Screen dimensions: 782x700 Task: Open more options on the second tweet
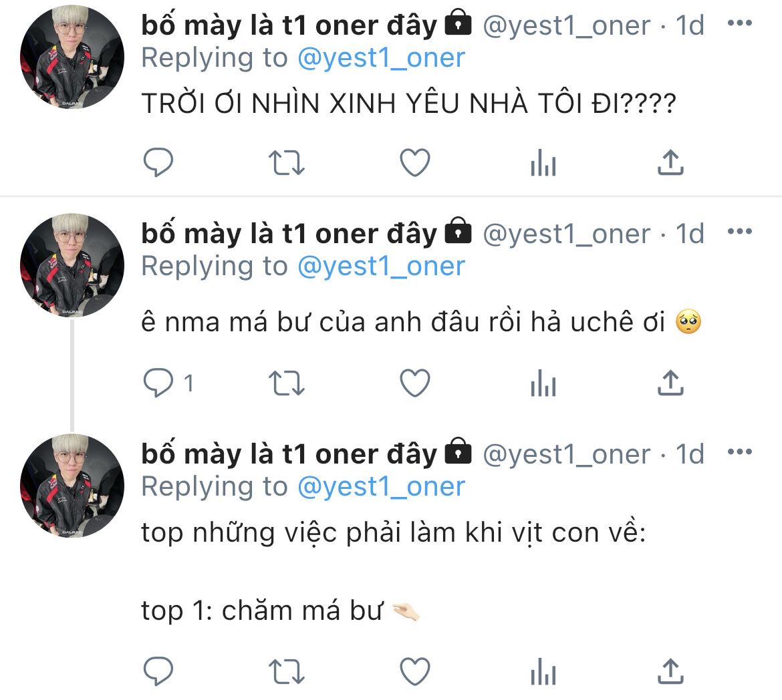point(740,231)
